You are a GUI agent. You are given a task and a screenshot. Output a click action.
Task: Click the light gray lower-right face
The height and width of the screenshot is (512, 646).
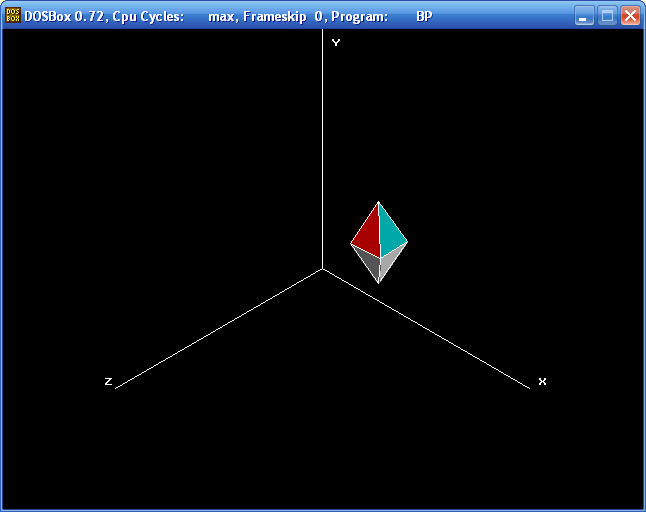pos(389,262)
